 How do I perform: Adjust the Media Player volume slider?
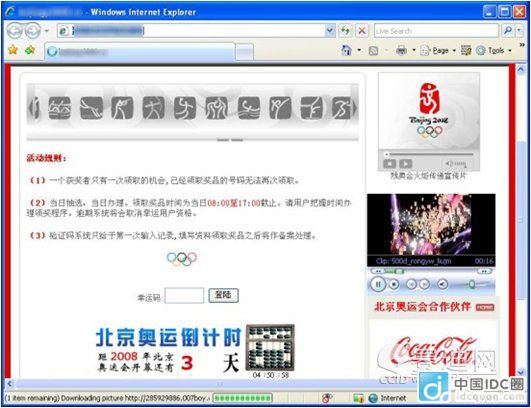coord(471,284)
